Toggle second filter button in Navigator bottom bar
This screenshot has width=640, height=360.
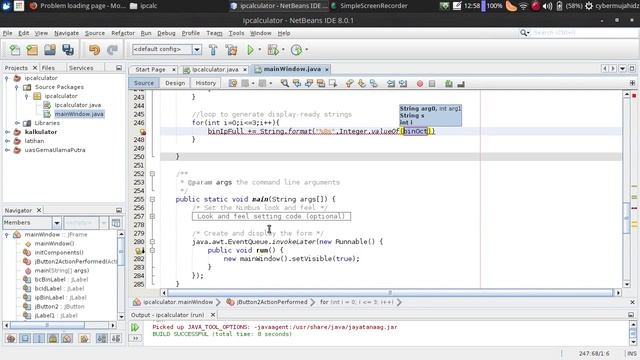click(x=25, y=338)
